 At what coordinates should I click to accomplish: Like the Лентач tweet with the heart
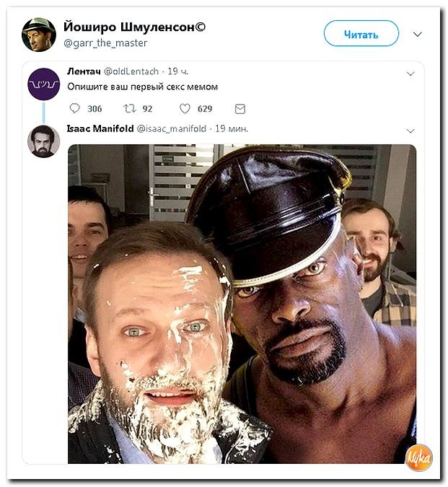[x=185, y=109]
